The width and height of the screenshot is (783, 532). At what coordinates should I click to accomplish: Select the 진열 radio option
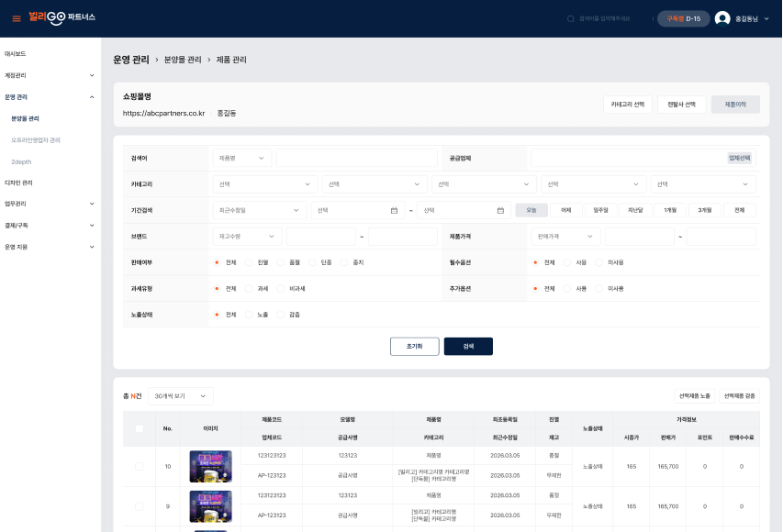[249, 262]
